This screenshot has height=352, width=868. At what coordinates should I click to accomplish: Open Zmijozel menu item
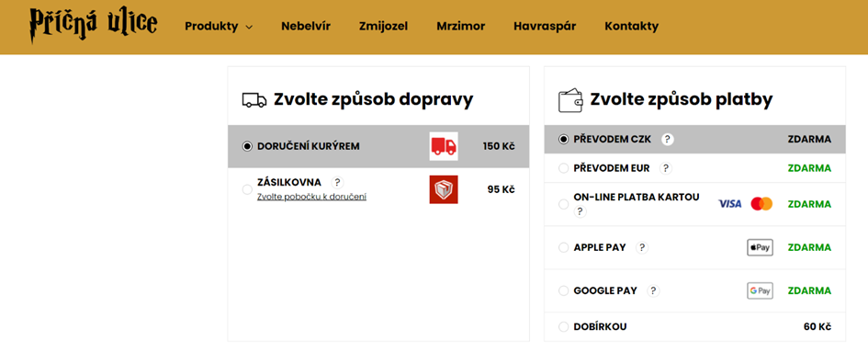(383, 26)
